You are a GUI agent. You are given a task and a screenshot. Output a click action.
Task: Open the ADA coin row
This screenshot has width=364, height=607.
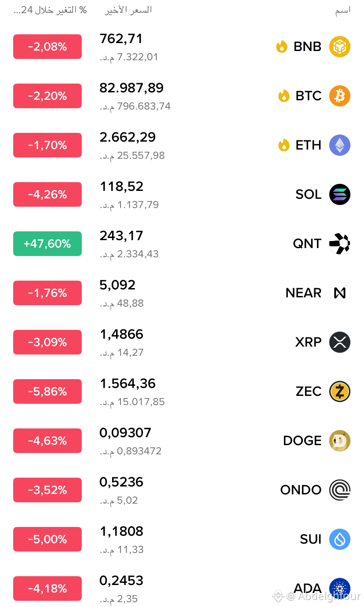tap(182, 589)
